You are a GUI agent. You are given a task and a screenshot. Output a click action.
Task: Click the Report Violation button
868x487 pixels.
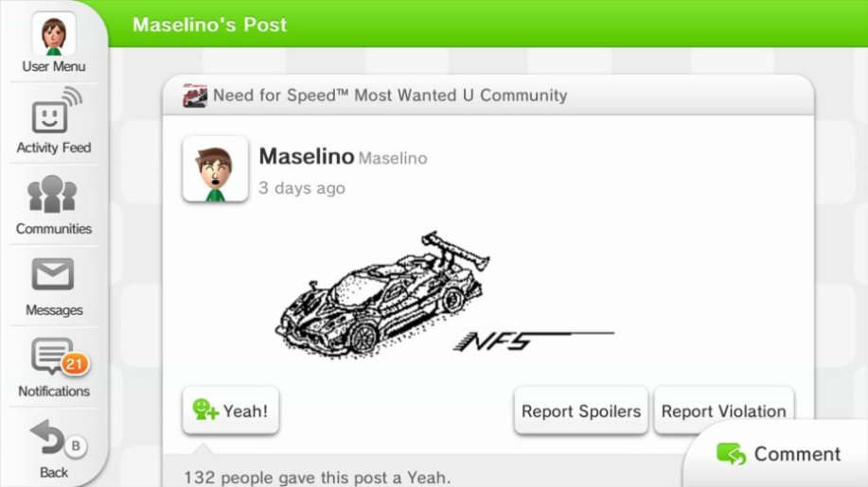[723, 410]
